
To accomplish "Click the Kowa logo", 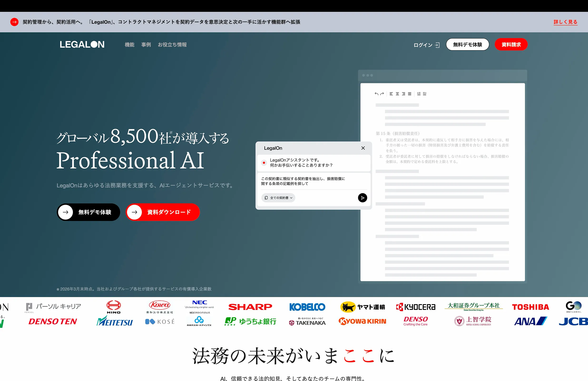I will [x=160, y=307].
